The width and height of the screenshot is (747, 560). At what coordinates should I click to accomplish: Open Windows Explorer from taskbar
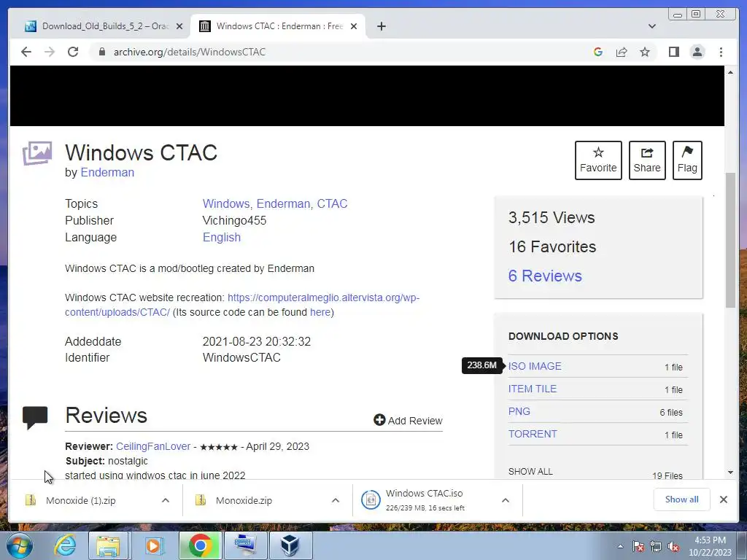click(x=108, y=545)
